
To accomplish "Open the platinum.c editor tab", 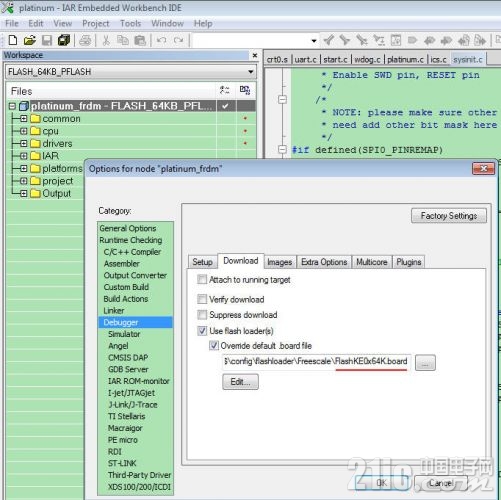I will (405, 60).
